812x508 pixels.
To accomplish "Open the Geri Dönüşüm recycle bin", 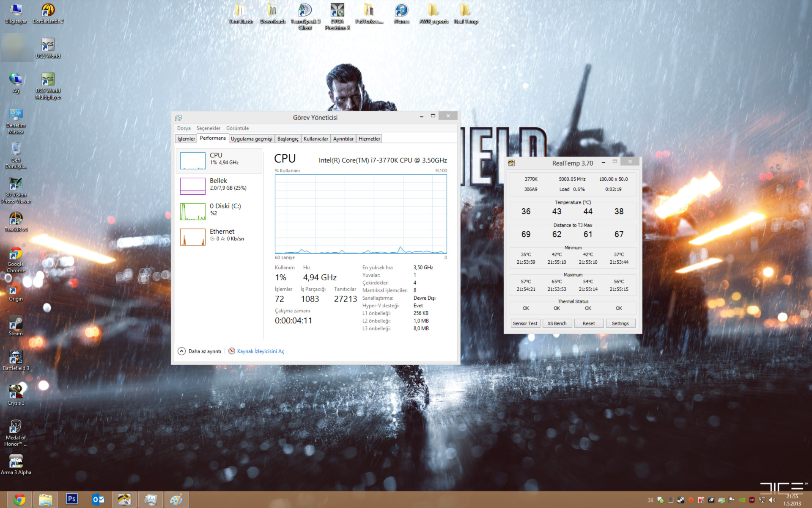I will pos(16,155).
